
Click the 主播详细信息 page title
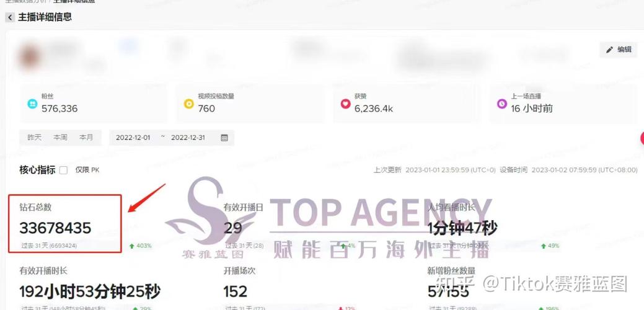[45, 17]
